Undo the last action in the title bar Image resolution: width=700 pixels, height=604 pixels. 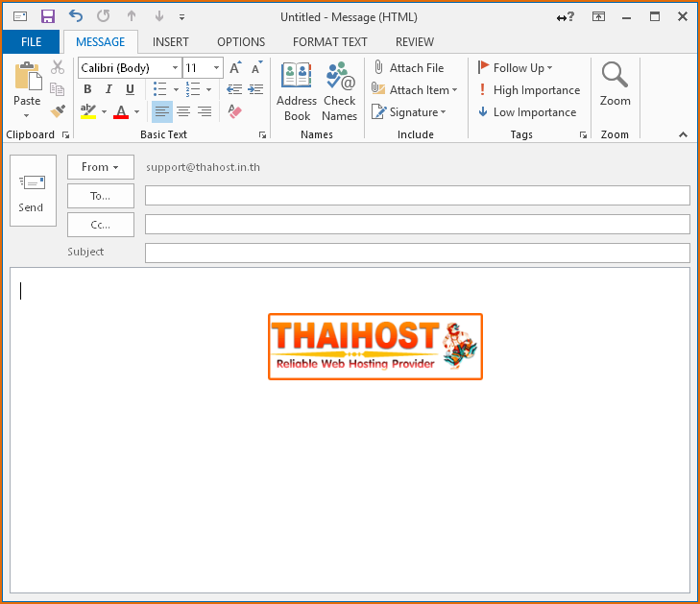pos(76,16)
